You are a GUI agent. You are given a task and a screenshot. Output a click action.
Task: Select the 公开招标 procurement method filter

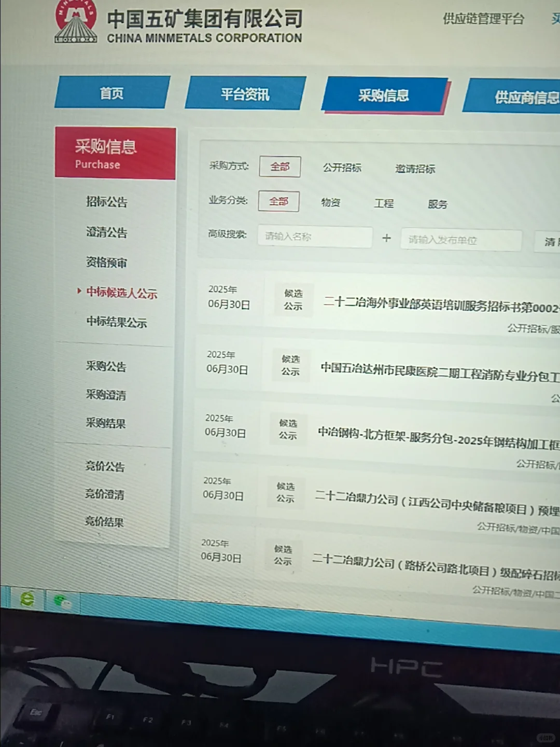(342, 168)
